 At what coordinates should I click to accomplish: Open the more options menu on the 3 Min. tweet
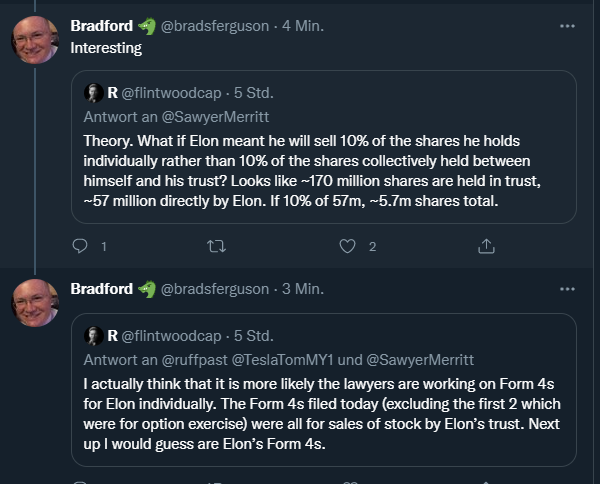click(567, 289)
